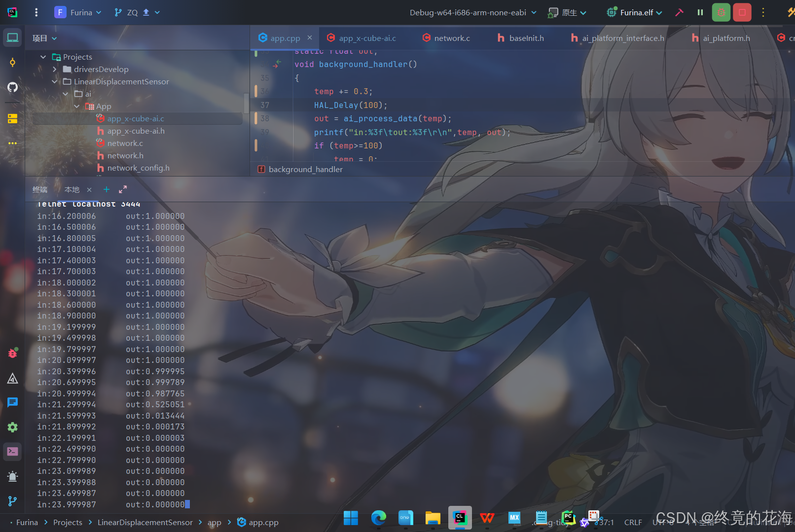
Task: Collapse the LinearDisplacementSensor folder
Action: pyautogui.click(x=55, y=81)
